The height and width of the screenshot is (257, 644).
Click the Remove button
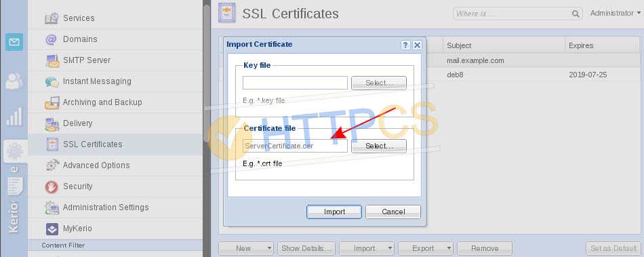pyautogui.click(x=485, y=248)
